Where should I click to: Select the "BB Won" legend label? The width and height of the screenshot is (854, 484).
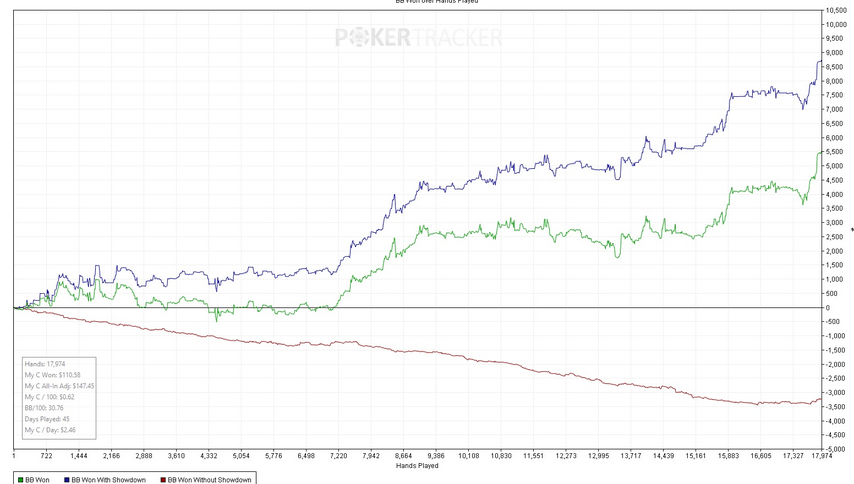(37, 480)
